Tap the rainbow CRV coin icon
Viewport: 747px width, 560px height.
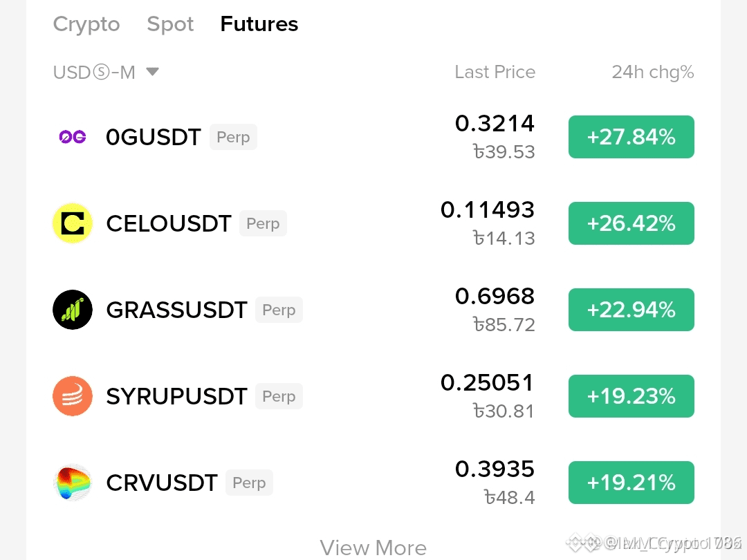(x=73, y=483)
